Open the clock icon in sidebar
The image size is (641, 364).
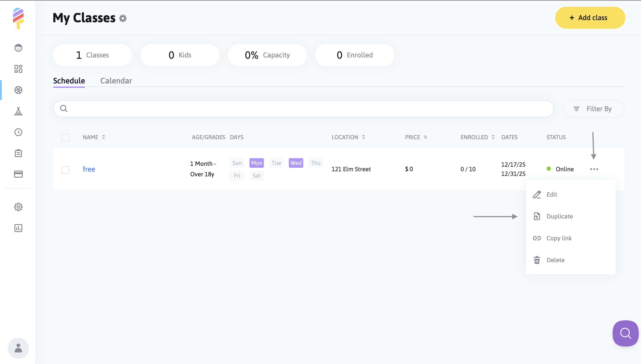[x=18, y=132]
